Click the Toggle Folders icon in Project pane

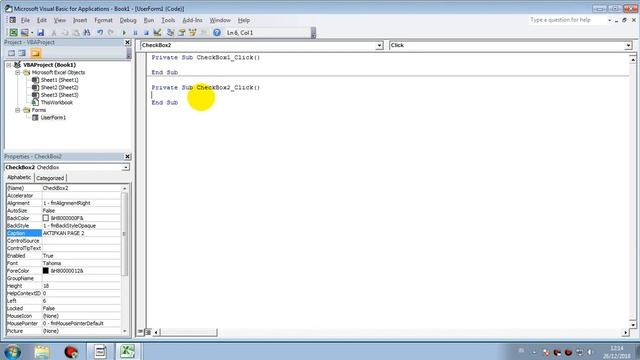click(36, 53)
